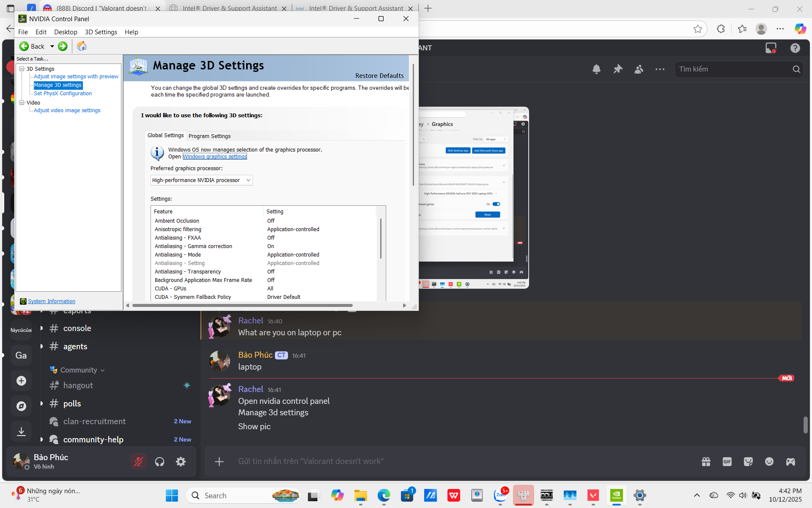Open Discord notification bell settings
The width and height of the screenshot is (812, 508).
[x=596, y=69]
